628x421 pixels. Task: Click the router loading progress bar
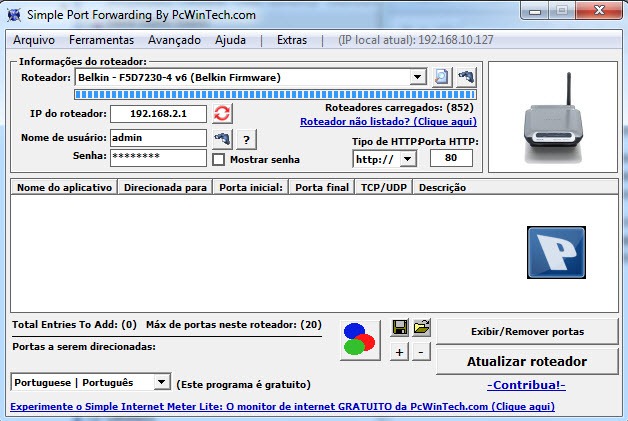pyautogui.click(x=275, y=95)
